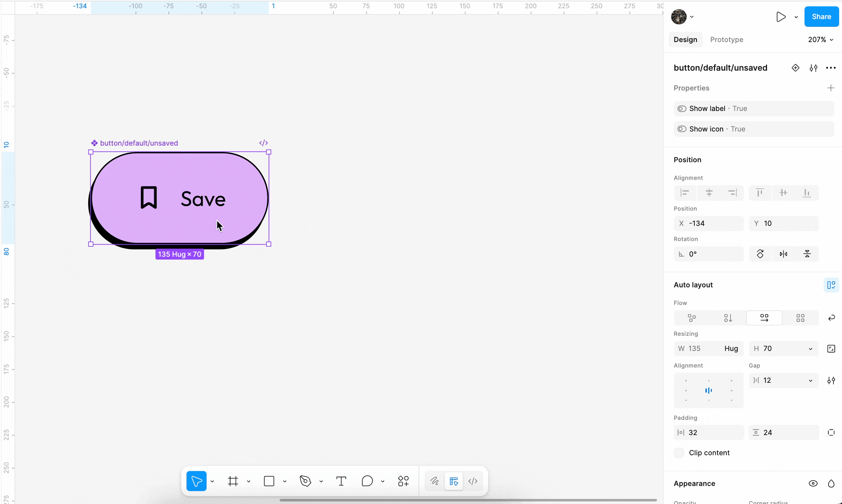Expand the Gap value dropdown

pyautogui.click(x=810, y=380)
